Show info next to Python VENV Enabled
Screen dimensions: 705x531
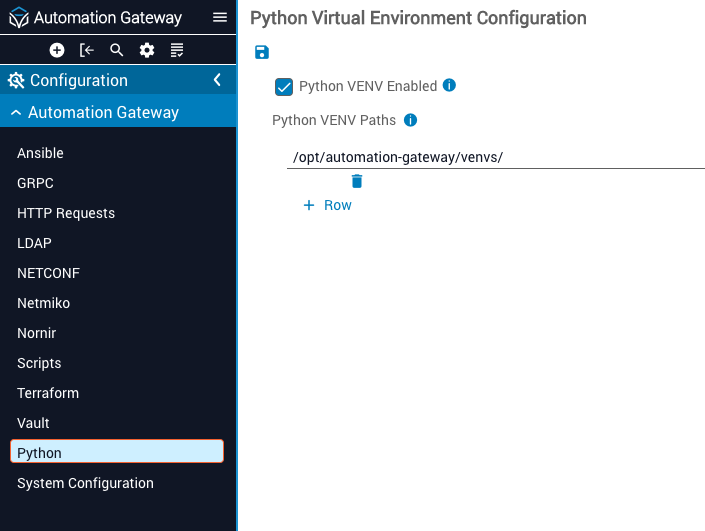449,86
